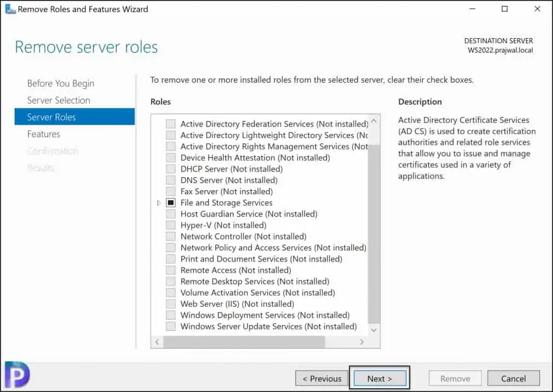Select Print and Document Services row text
The width and height of the screenshot is (553, 392).
[x=261, y=259]
